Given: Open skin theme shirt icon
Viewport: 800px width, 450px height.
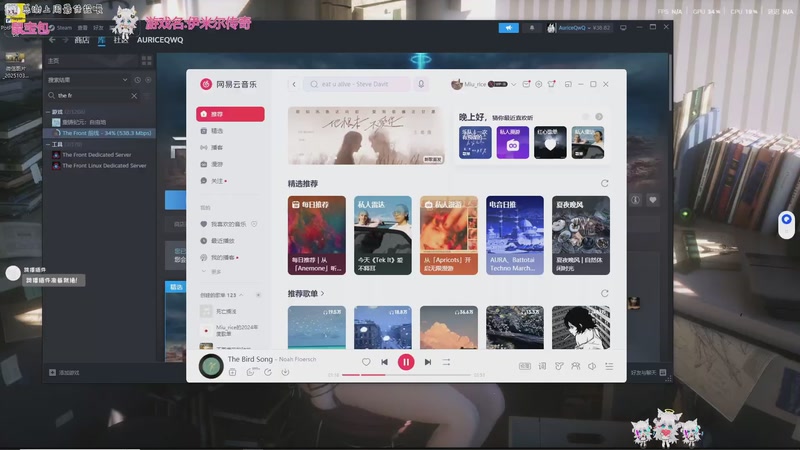Looking at the screenshot, I should (x=551, y=84).
